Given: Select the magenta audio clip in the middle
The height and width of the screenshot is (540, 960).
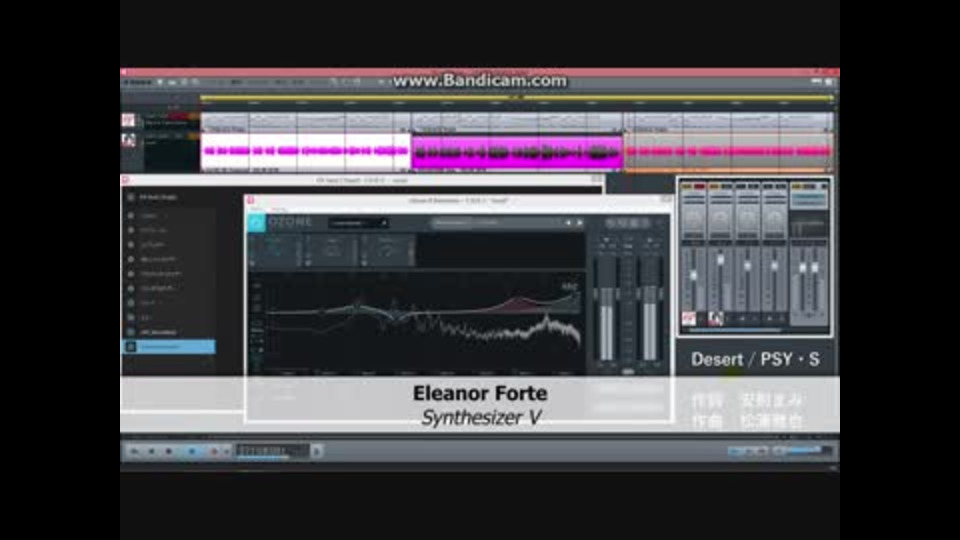Looking at the screenshot, I should coord(517,152).
